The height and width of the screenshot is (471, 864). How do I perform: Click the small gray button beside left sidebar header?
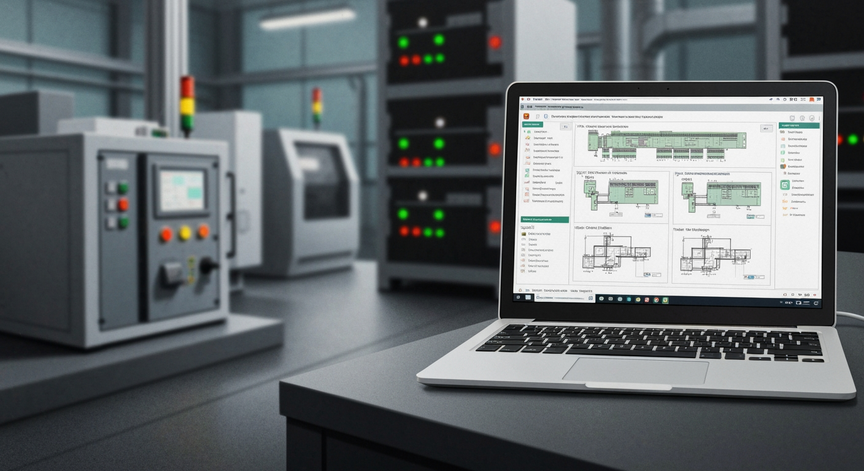point(566,126)
